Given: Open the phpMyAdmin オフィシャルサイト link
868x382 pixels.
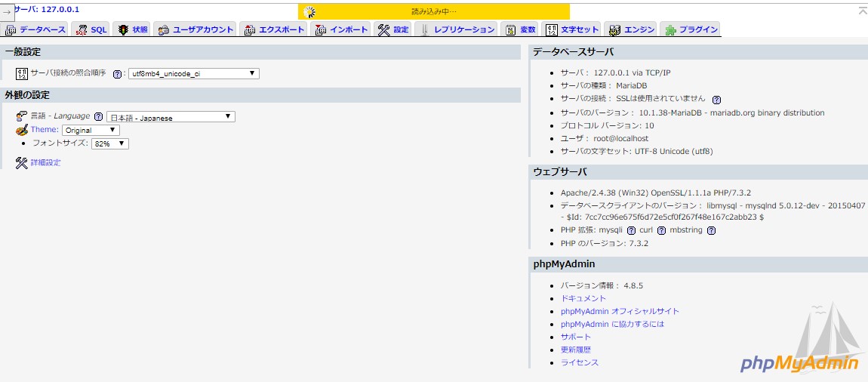Looking at the screenshot, I should (620, 311).
